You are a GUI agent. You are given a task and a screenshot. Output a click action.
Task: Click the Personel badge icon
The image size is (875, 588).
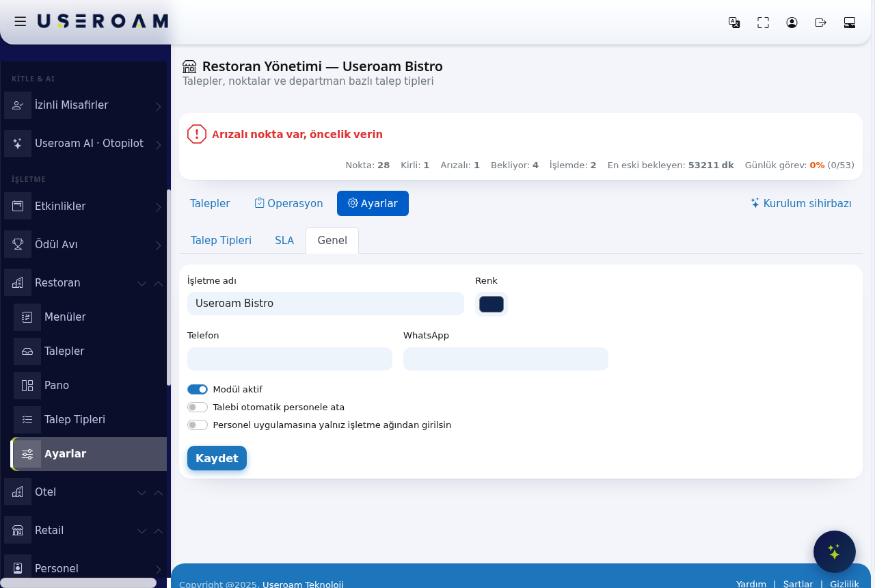pyautogui.click(x=18, y=569)
